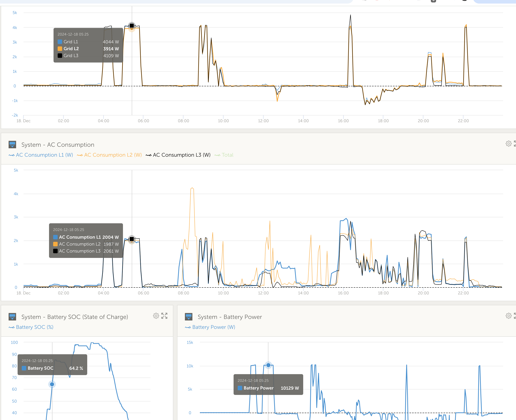Toggle AC Consumption L2 (W) series
This screenshot has width=516, height=420.
tap(109, 155)
